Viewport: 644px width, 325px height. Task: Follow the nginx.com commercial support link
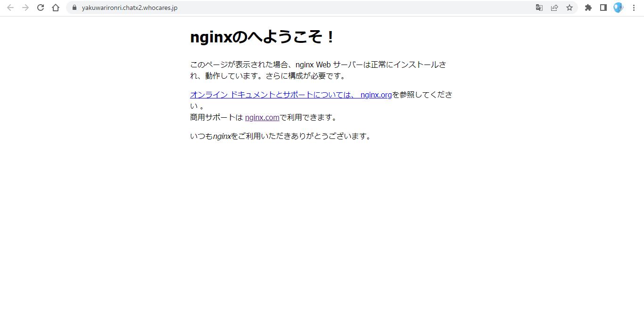pyautogui.click(x=262, y=117)
